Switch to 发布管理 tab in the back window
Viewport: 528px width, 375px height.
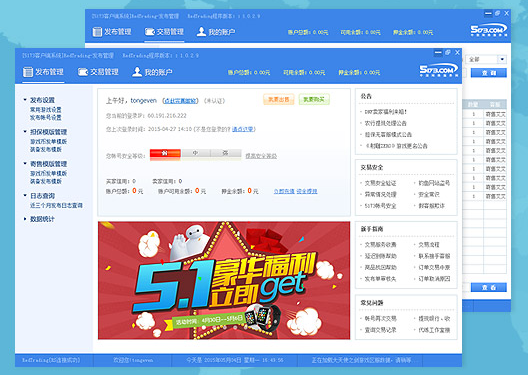click(x=112, y=32)
